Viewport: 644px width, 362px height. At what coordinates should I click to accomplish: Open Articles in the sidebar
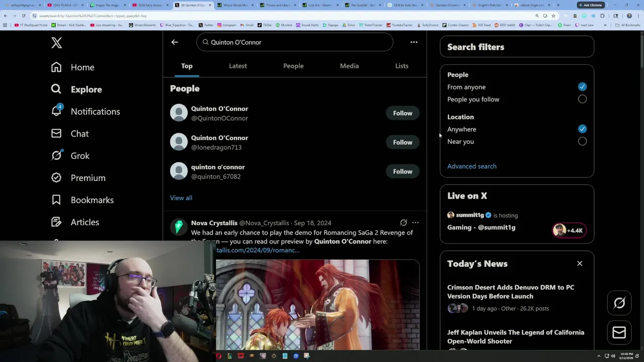point(74,222)
